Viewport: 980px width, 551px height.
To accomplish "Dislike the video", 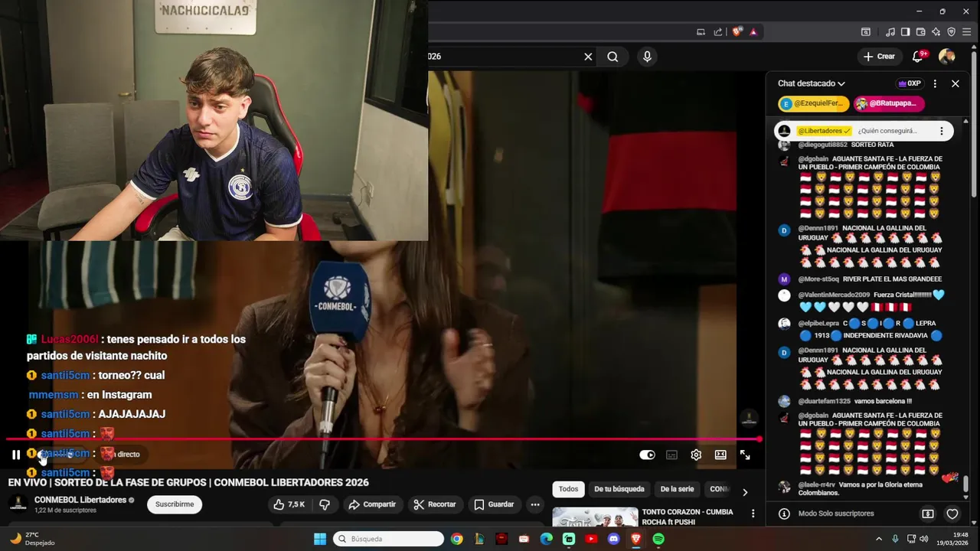I will coord(325,504).
